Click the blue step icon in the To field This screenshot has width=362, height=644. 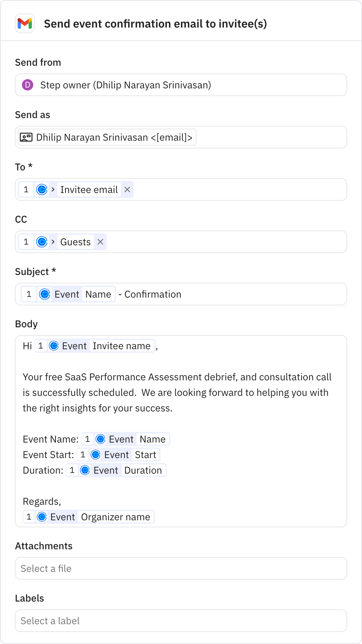point(42,189)
